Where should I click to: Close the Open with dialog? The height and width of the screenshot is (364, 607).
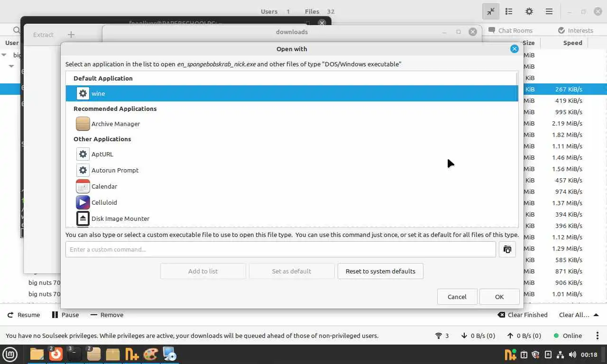pos(514,49)
